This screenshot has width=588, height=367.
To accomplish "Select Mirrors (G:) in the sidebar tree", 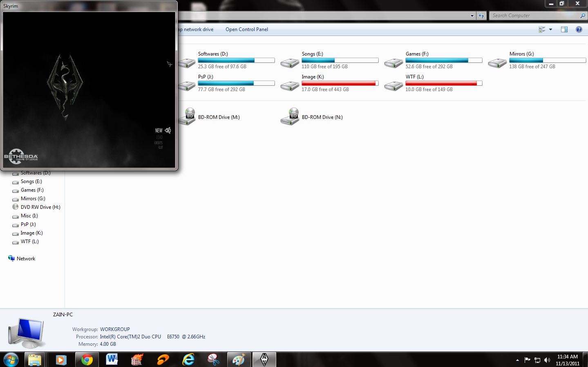I will click(33, 199).
